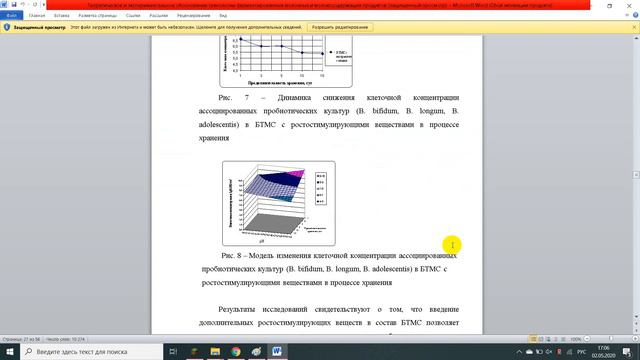Click the 'Рис. 7 – Динамика' caption text
Screen dimensions: 640x360
tap(329, 118)
